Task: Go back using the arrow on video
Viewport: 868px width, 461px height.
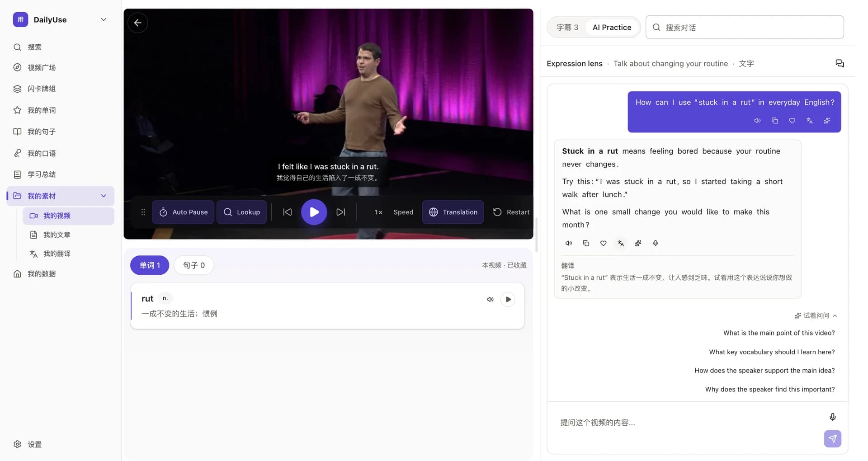Action: pos(138,23)
